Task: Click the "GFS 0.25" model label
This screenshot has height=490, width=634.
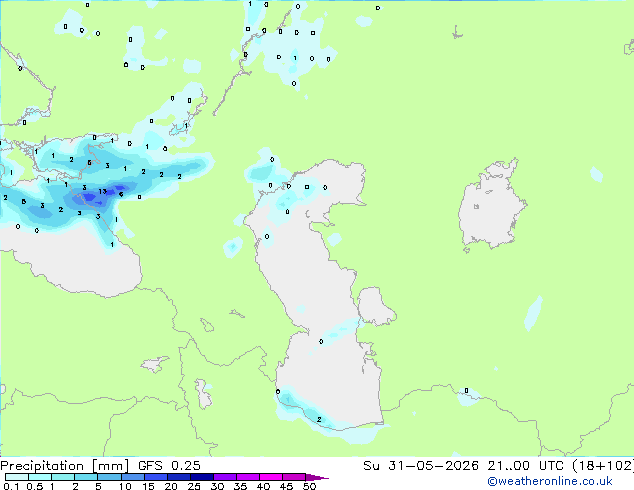Action: pos(169,466)
